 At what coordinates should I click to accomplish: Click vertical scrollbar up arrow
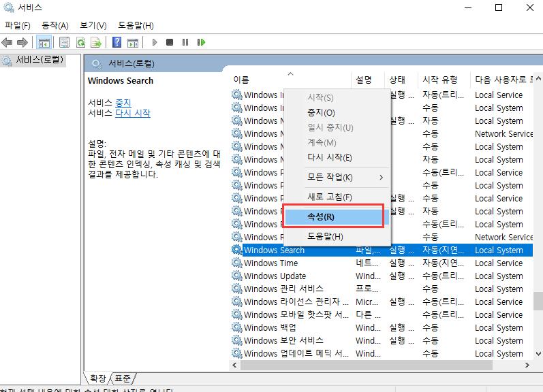coord(538,79)
